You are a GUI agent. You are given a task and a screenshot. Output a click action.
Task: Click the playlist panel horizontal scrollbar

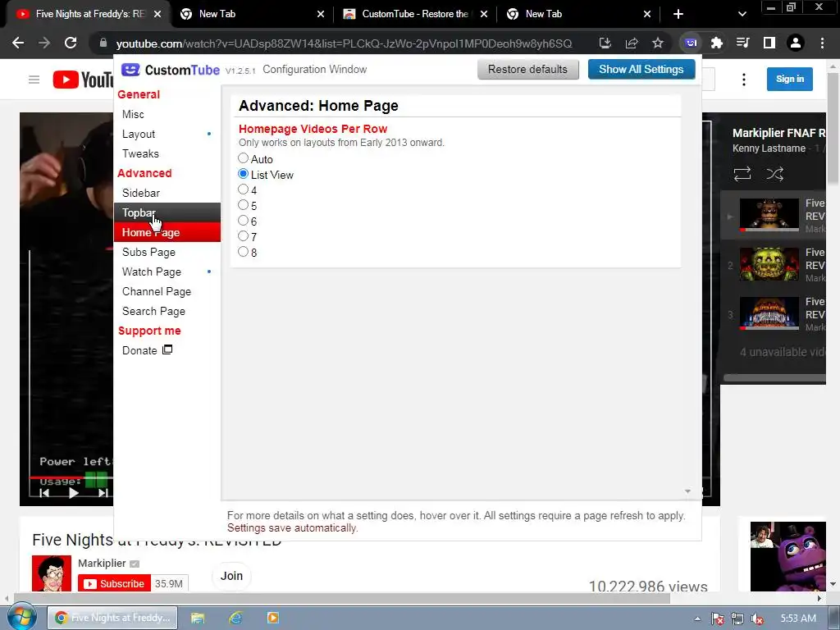click(x=774, y=377)
